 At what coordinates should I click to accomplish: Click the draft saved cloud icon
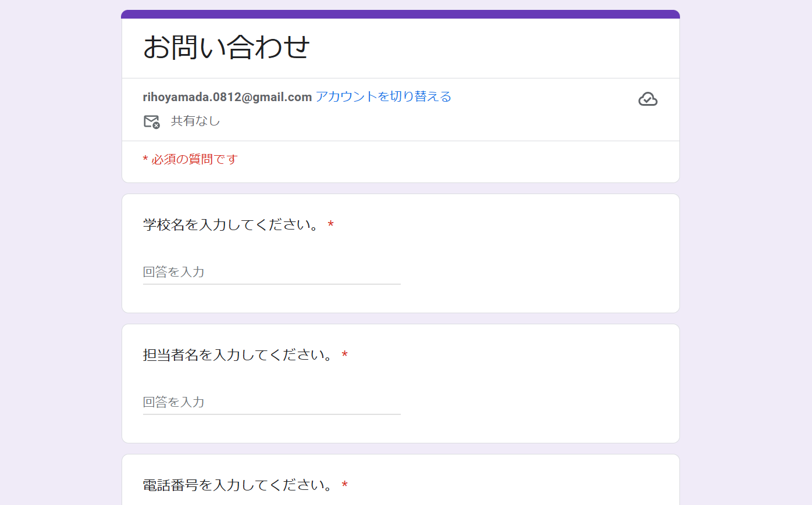click(648, 99)
